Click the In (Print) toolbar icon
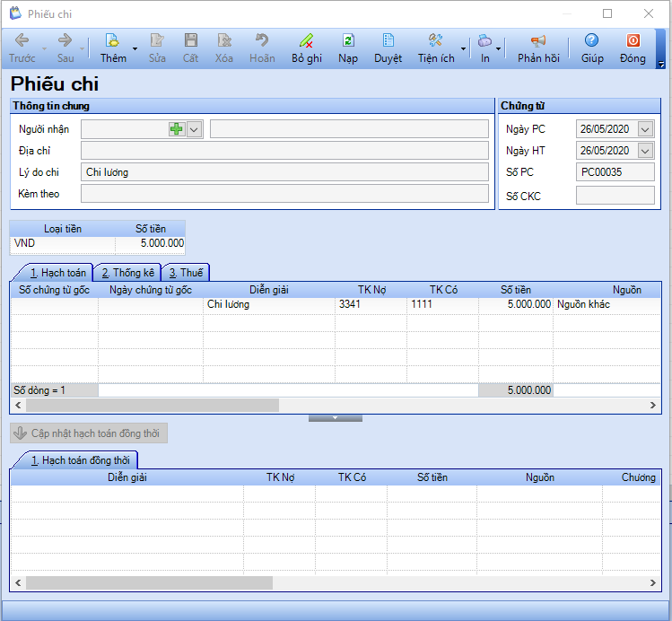Image resolution: width=672 pixels, height=621 pixels. coord(484,41)
